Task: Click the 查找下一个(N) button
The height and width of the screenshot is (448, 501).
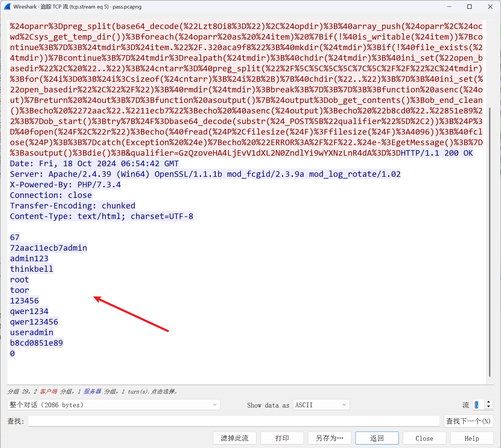Action: pos(468,421)
